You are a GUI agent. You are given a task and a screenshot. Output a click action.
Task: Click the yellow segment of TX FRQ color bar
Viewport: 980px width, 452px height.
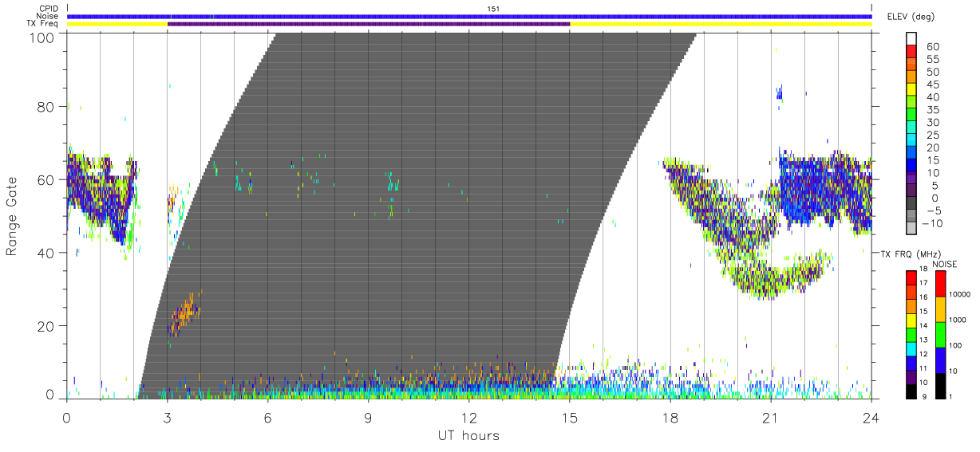pos(911,320)
